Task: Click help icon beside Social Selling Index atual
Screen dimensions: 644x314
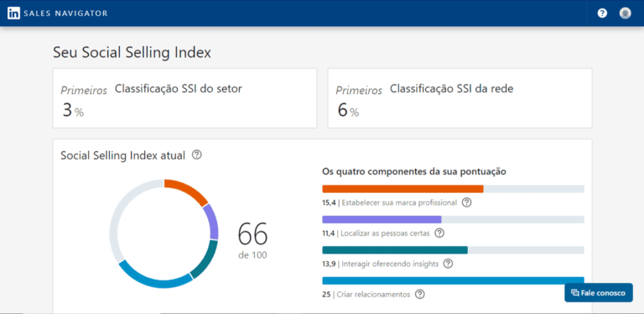Action: click(197, 155)
